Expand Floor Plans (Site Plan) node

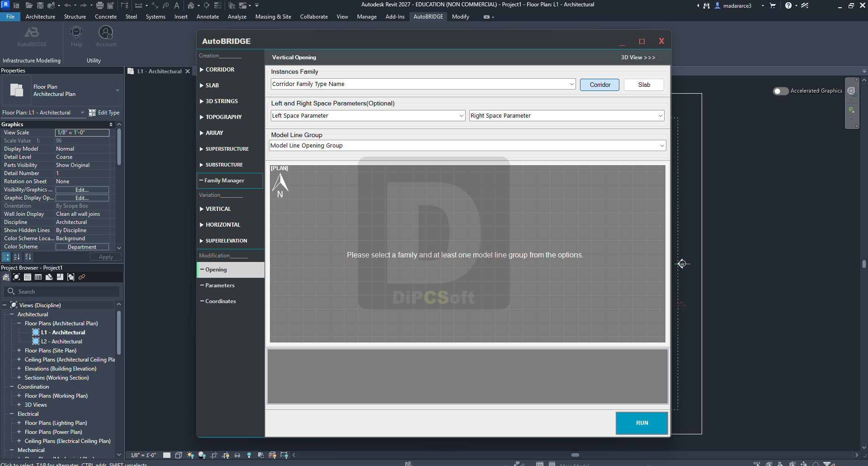19,351
